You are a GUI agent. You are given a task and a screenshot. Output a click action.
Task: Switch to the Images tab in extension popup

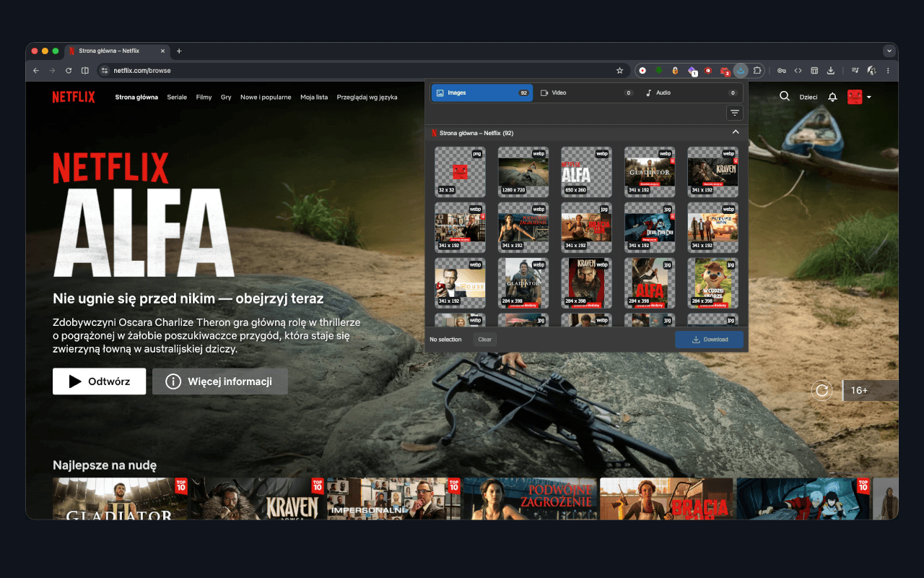481,93
